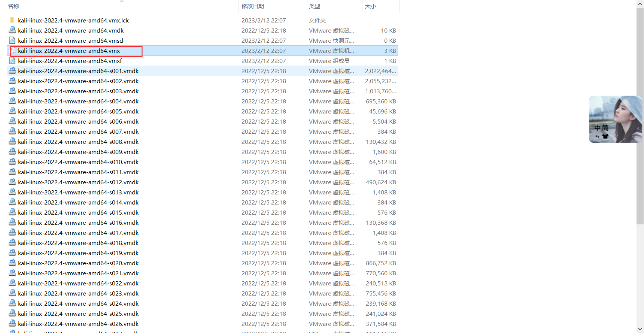Click the disk icon of s011.vmdk
The image size is (644, 333).
pos(12,172)
